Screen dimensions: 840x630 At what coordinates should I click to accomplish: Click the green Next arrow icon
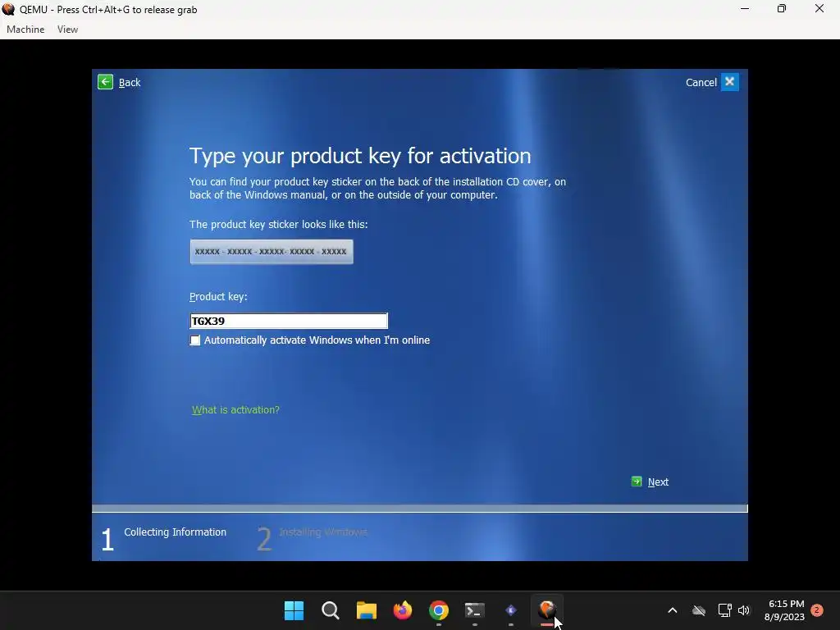click(x=637, y=481)
